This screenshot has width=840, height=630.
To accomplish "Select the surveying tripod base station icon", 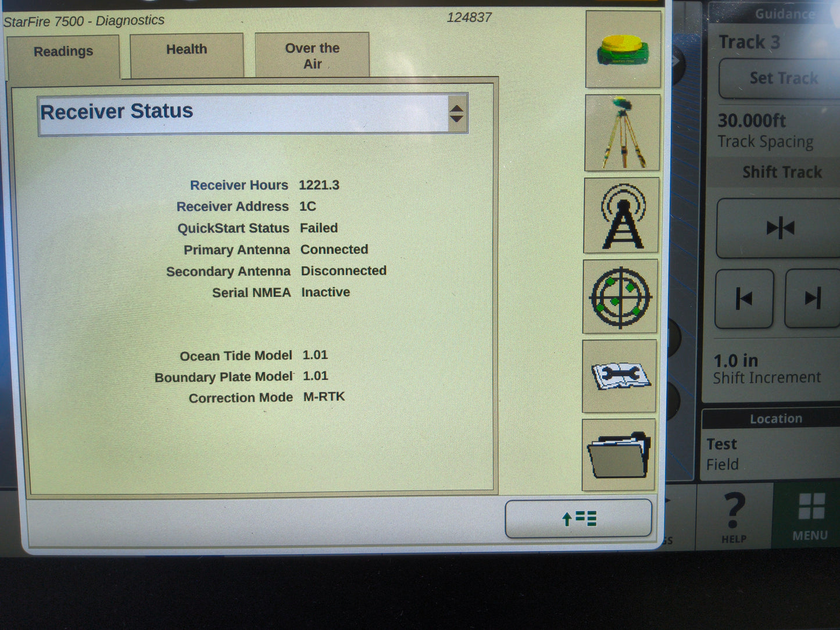I will tap(623, 133).
